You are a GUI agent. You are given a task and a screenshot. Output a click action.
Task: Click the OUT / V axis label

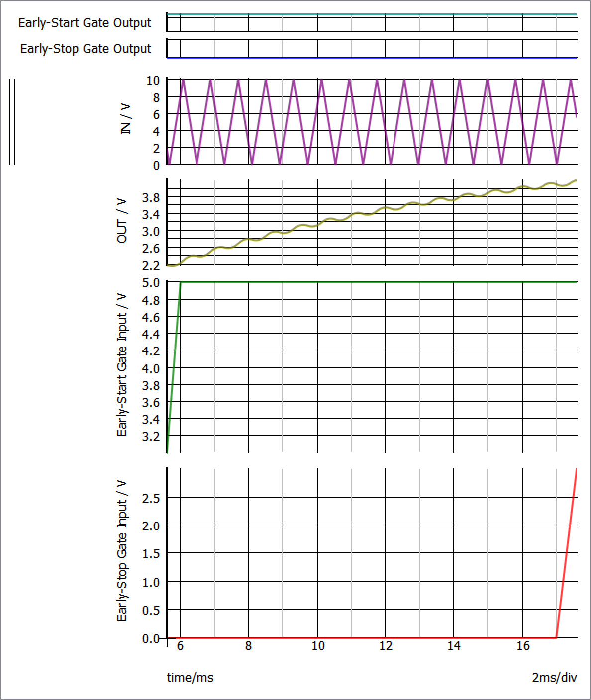coord(122,221)
